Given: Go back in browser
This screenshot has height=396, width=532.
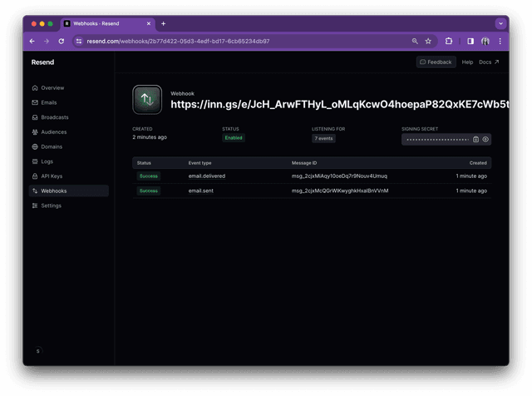Looking at the screenshot, I should click(x=32, y=41).
